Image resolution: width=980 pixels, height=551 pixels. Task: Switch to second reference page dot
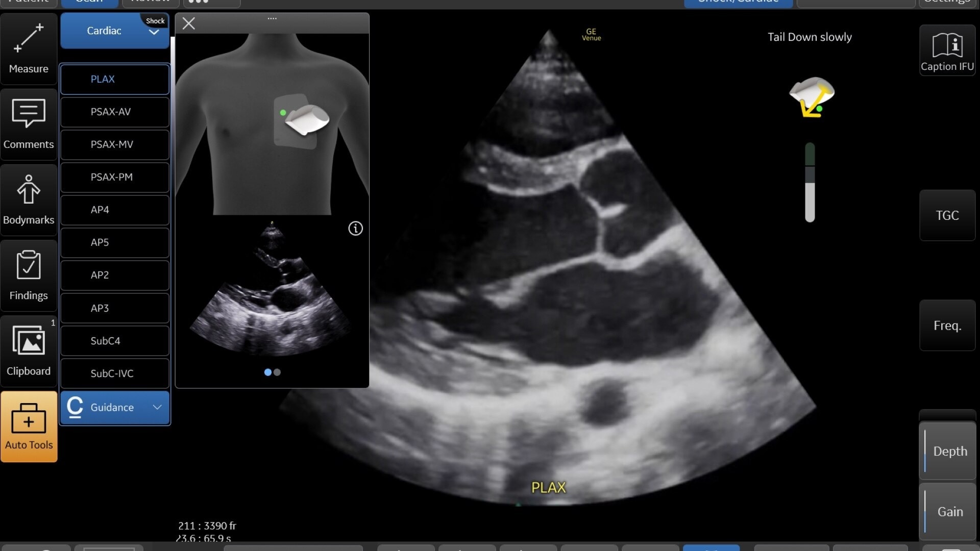(x=277, y=372)
